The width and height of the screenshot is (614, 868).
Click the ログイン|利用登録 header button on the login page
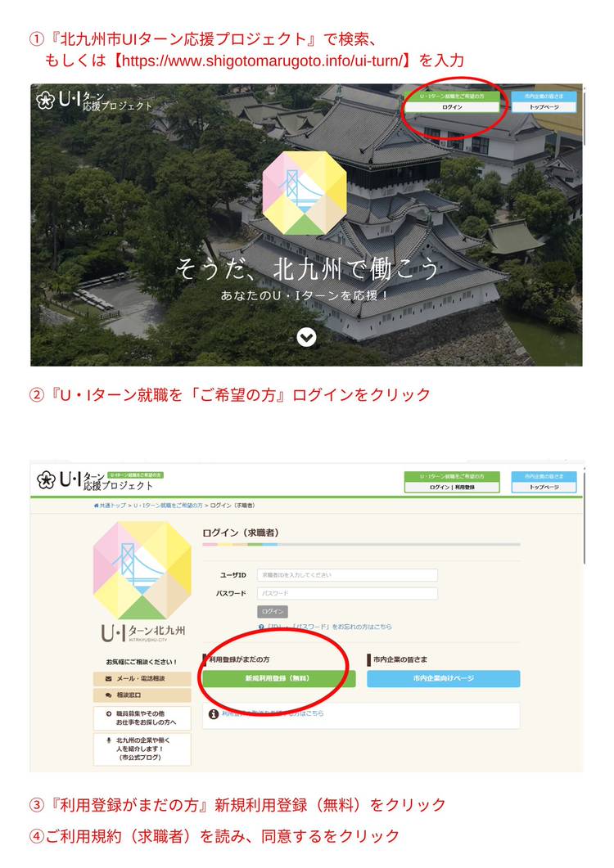point(452,487)
